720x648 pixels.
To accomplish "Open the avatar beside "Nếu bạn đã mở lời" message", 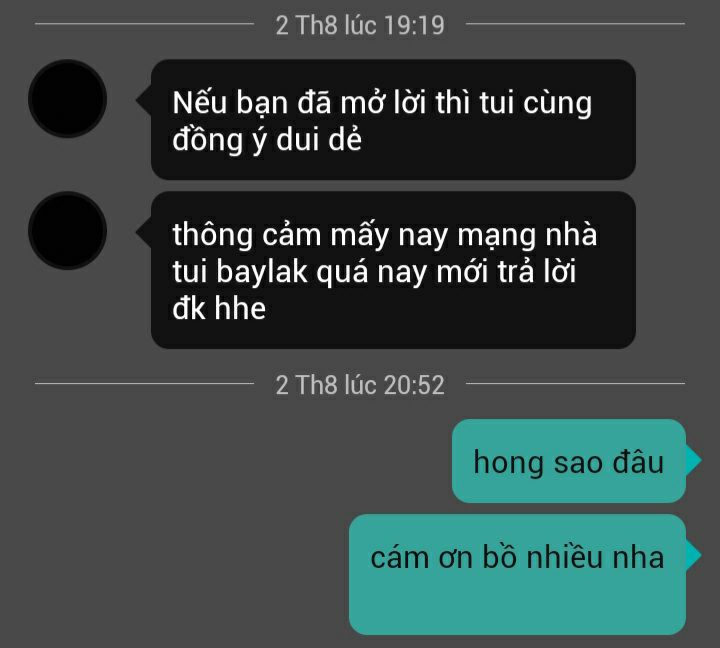I will pos(68,99).
